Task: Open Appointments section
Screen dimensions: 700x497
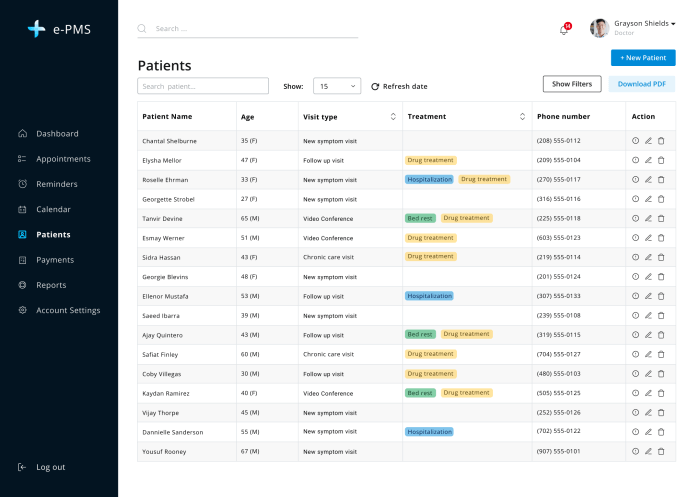Action: 63,159
